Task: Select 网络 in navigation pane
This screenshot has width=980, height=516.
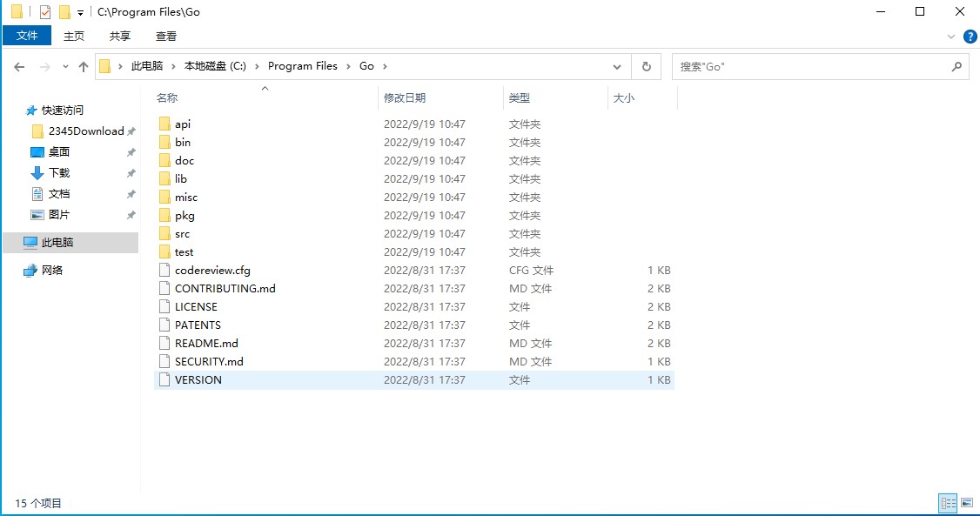Action: pos(52,271)
